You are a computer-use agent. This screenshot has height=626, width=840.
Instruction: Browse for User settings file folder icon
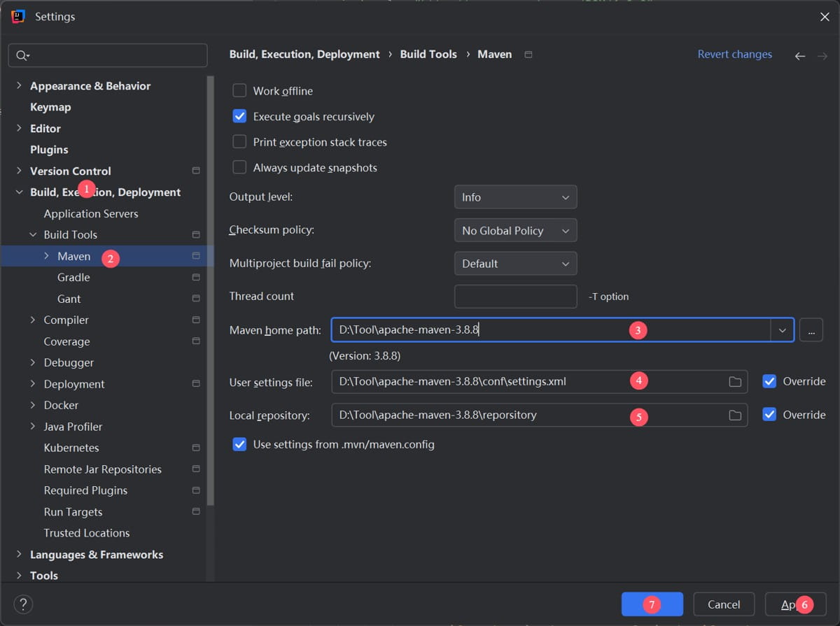[x=735, y=382]
